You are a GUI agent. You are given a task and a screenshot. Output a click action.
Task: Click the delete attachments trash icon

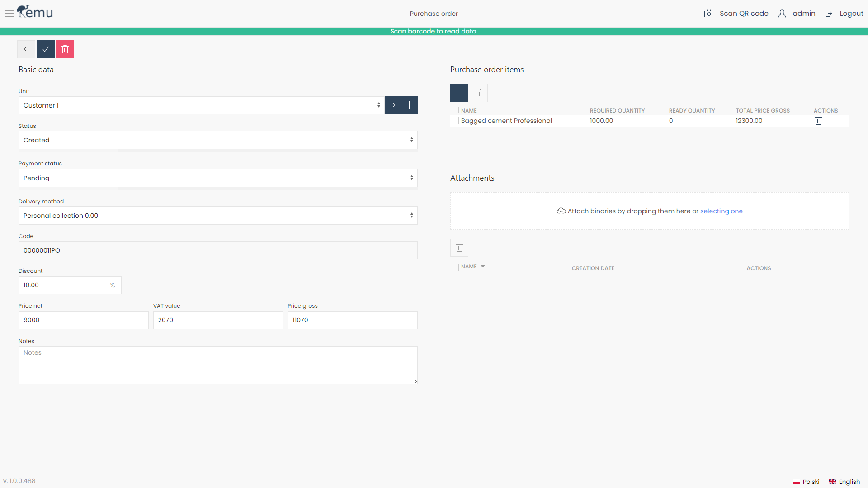coord(459,248)
